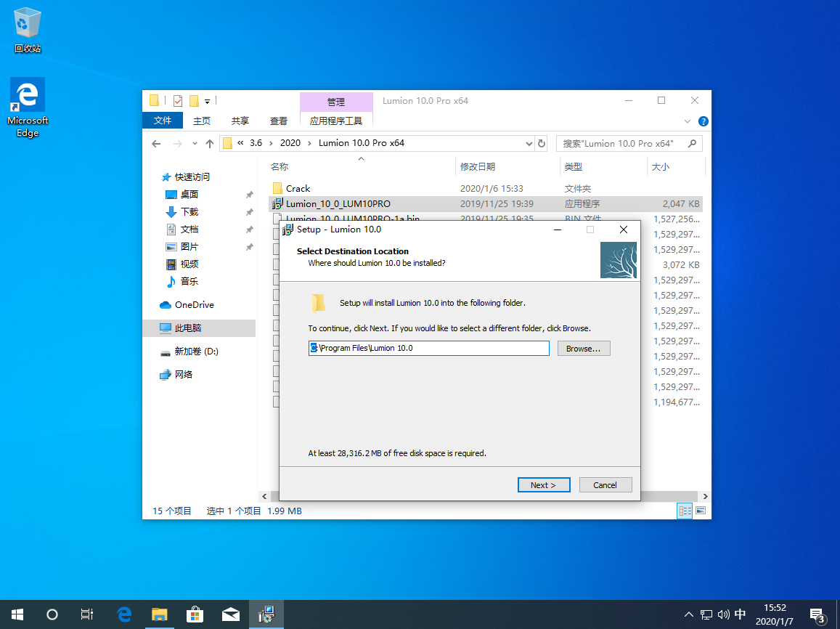
Task: Open Cortana search circle in taskbar
Action: [x=52, y=614]
